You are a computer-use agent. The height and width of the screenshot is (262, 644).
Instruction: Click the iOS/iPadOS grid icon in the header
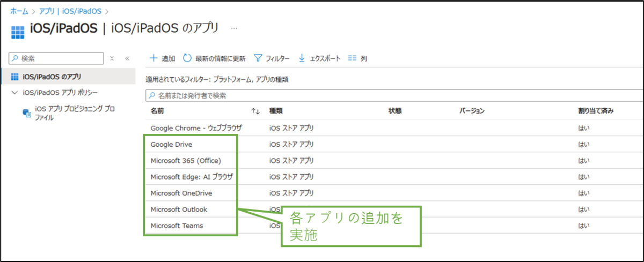[18, 32]
